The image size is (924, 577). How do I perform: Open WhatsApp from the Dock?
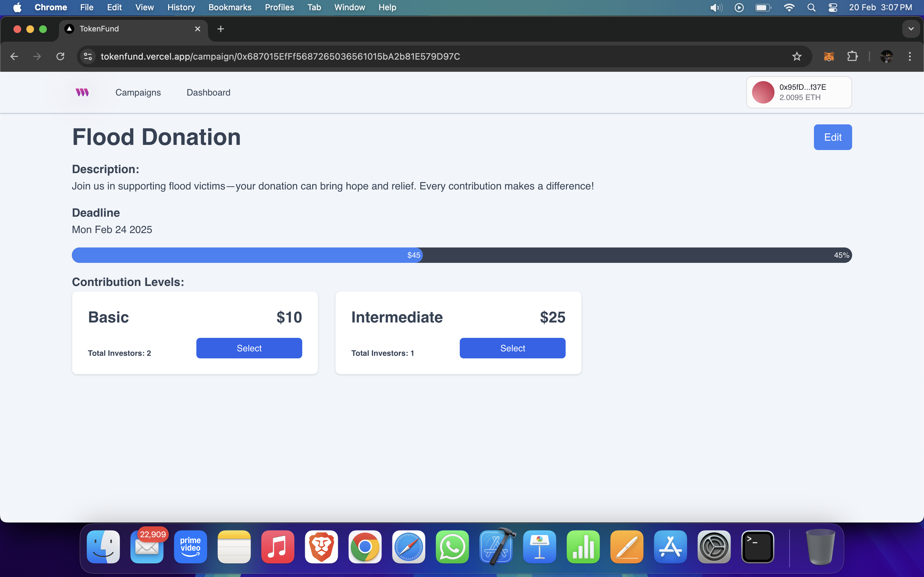tap(452, 547)
